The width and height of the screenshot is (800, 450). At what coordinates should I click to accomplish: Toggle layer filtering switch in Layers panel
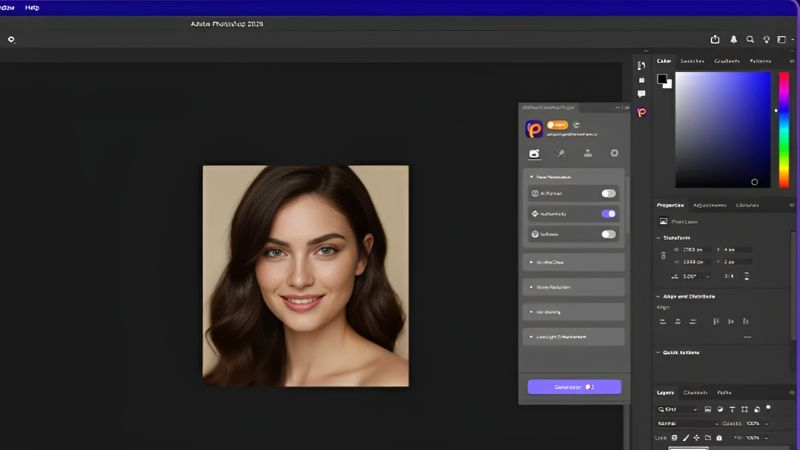tap(768, 408)
